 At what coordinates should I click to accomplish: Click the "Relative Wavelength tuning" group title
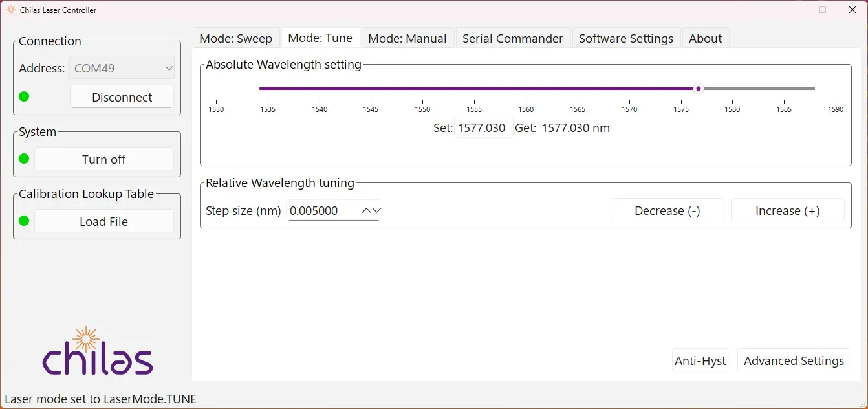(x=280, y=183)
